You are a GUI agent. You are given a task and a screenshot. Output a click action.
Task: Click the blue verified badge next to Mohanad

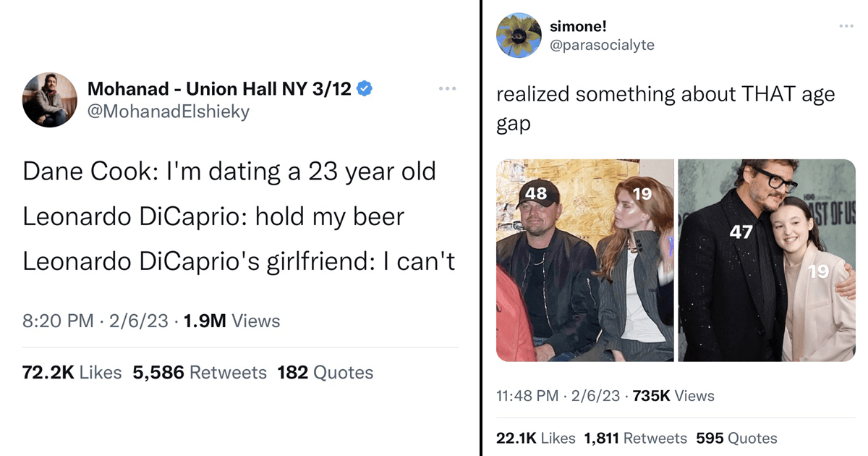[x=366, y=89]
